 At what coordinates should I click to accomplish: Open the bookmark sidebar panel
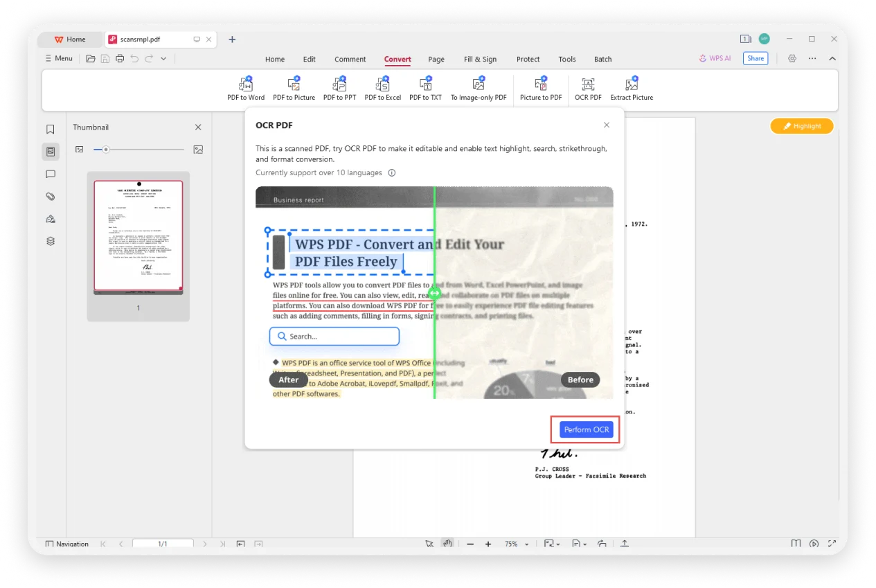(51, 130)
